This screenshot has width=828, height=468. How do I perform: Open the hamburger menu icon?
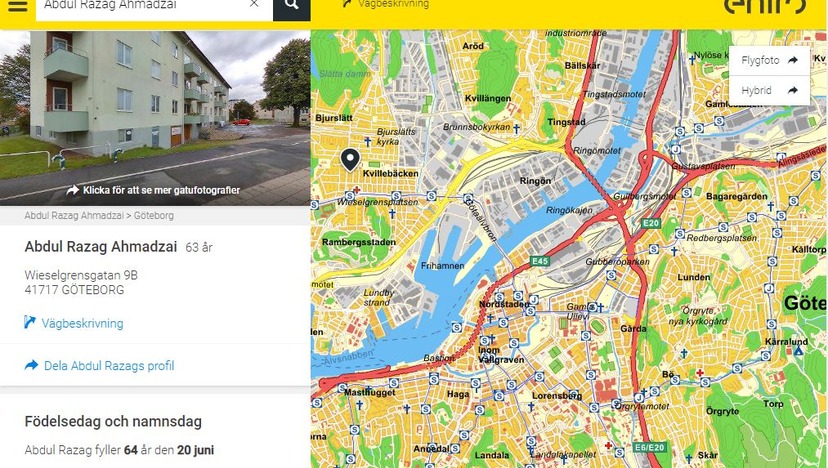(x=17, y=6)
